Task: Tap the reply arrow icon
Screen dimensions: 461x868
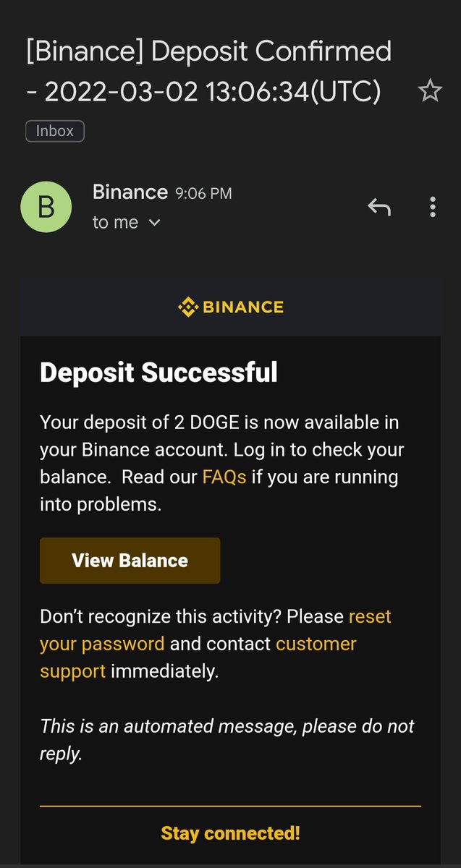Action: click(x=379, y=207)
